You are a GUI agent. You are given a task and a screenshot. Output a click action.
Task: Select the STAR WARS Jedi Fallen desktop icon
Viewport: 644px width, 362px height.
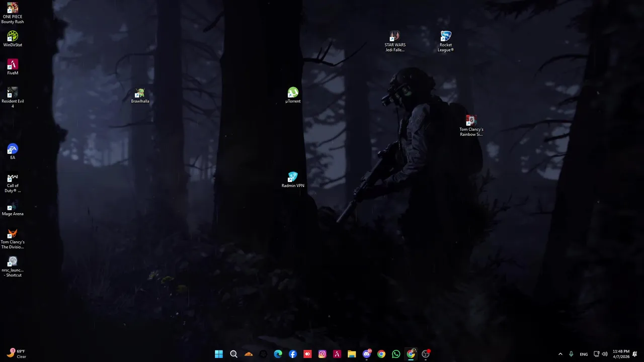coord(395,41)
